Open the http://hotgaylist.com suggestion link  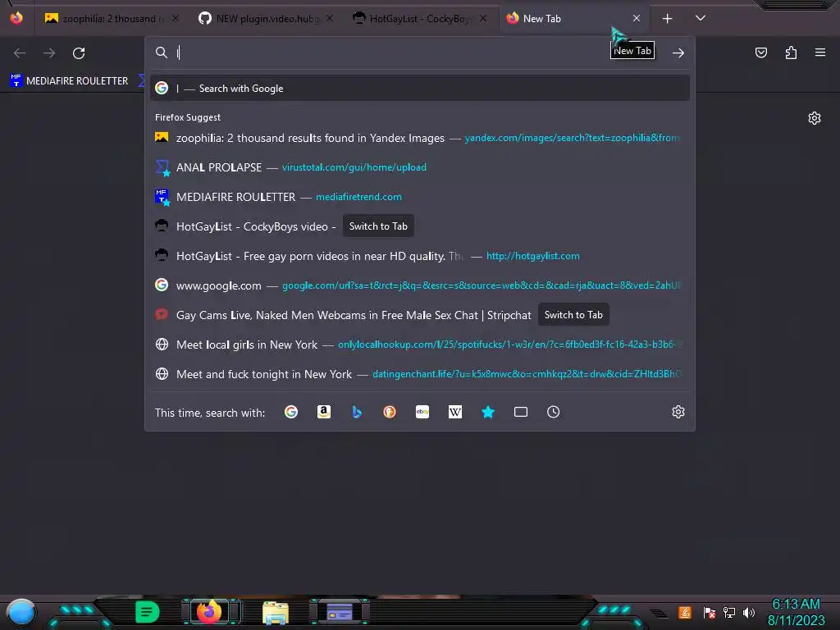(532, 256)
